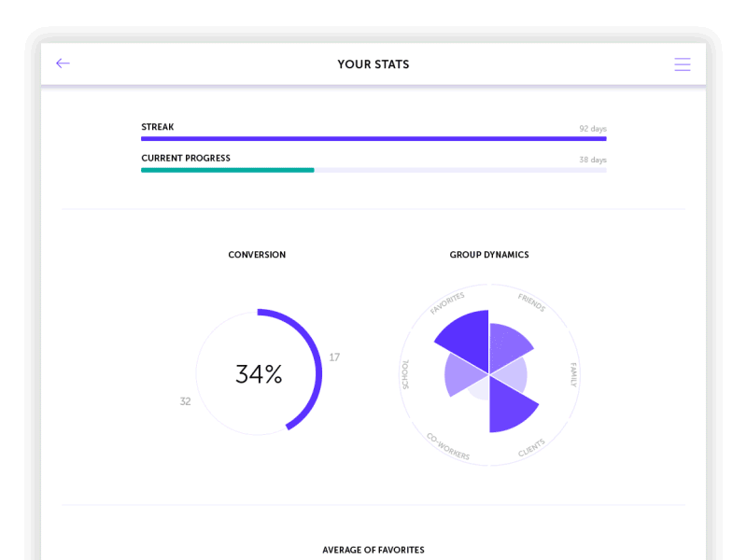
Task: Select the Average of Favorites section heading
Action: [x=373, y=550]
